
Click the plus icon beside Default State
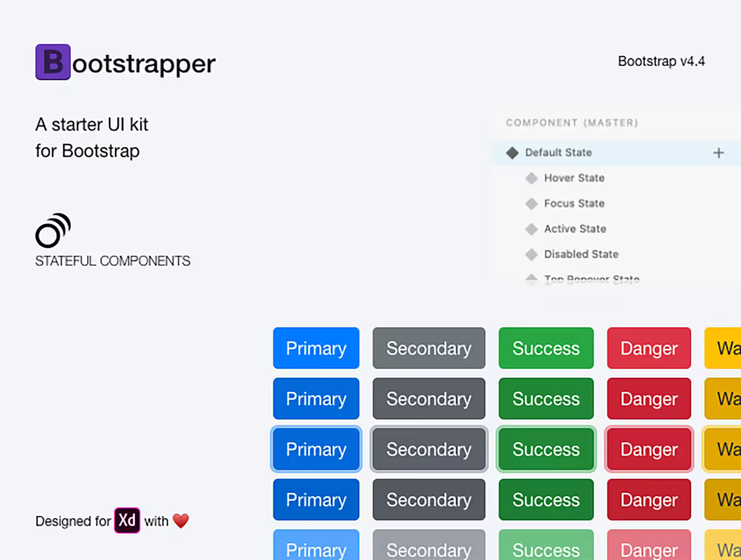(718, 153)
